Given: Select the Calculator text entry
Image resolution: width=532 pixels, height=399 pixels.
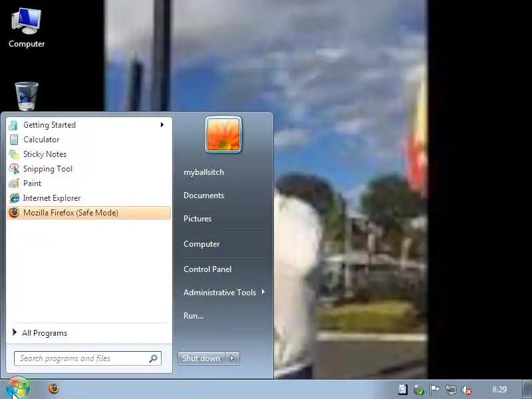Looking at the screenshot, I should point(41,140).
